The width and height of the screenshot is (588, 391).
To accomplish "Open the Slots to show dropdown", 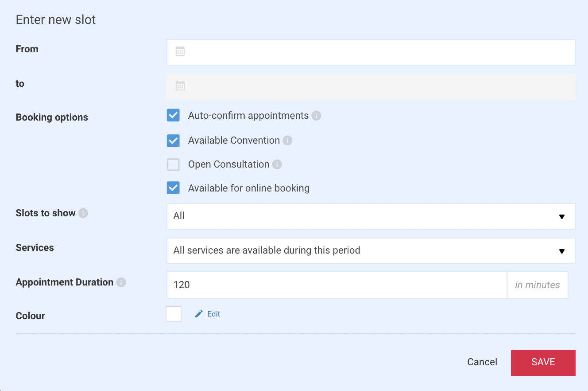I will [371, 216].
